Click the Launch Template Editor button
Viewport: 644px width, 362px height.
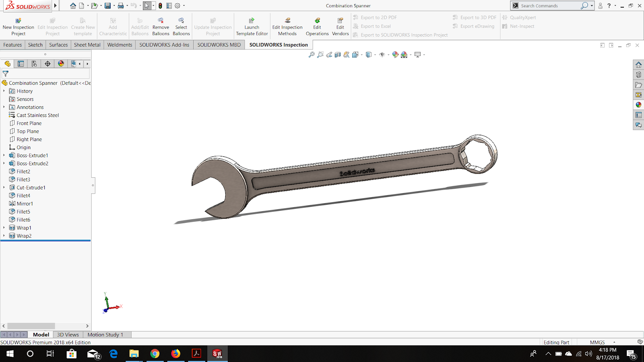click(252, 25)
